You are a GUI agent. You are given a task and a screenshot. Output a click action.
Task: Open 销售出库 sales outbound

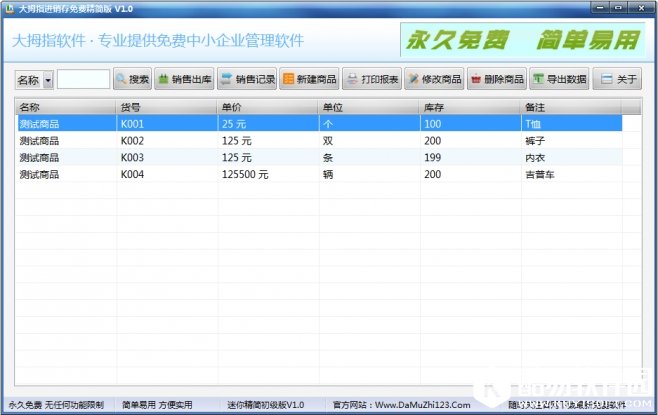click(x=184, y=78)
